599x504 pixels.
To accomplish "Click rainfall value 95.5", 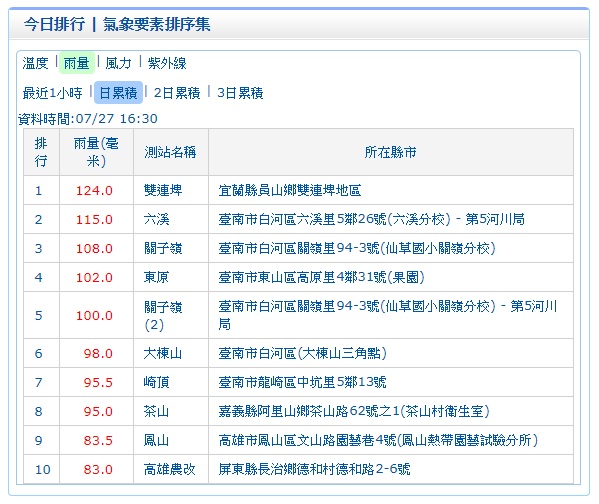I will pyautogui.click(x=98, y=382).
